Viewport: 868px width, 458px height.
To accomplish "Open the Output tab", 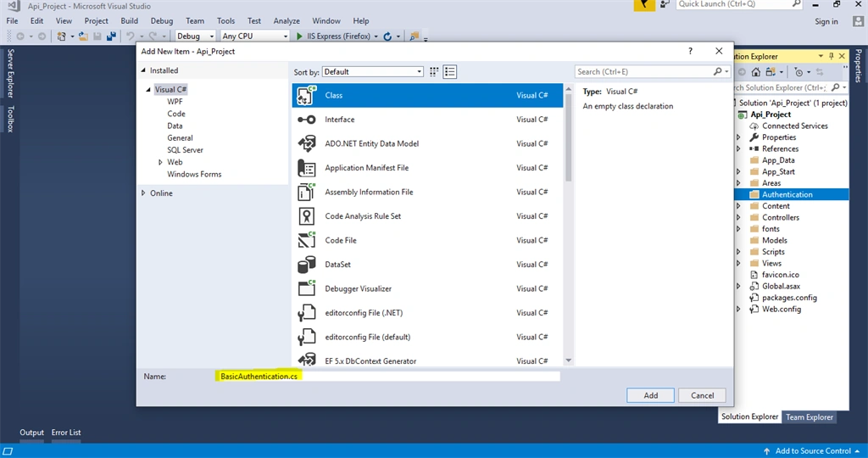I will [x=31, y=433].
